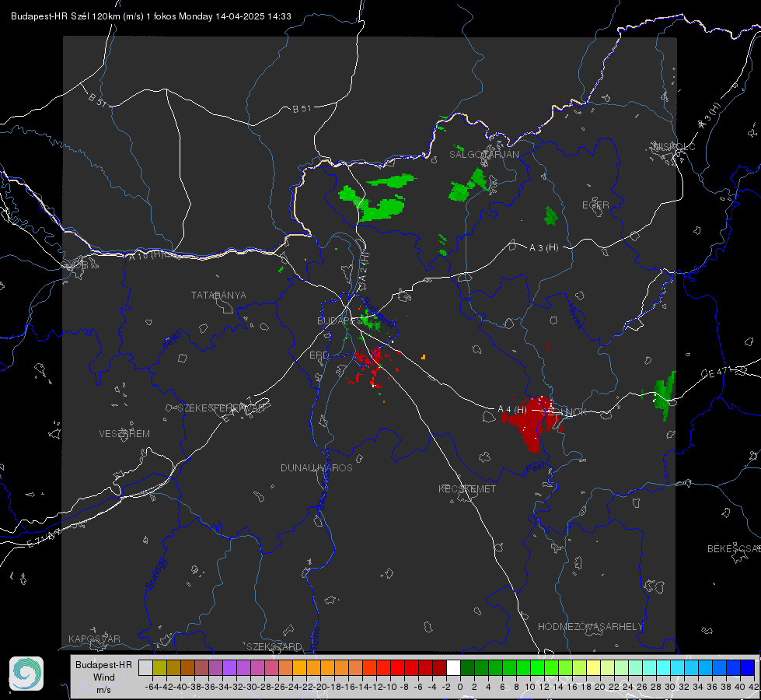The width and height of the screenshot is (761, 700).
Task: Pick the dark red swatch between -4 and -2
Action: pos(439,667)
